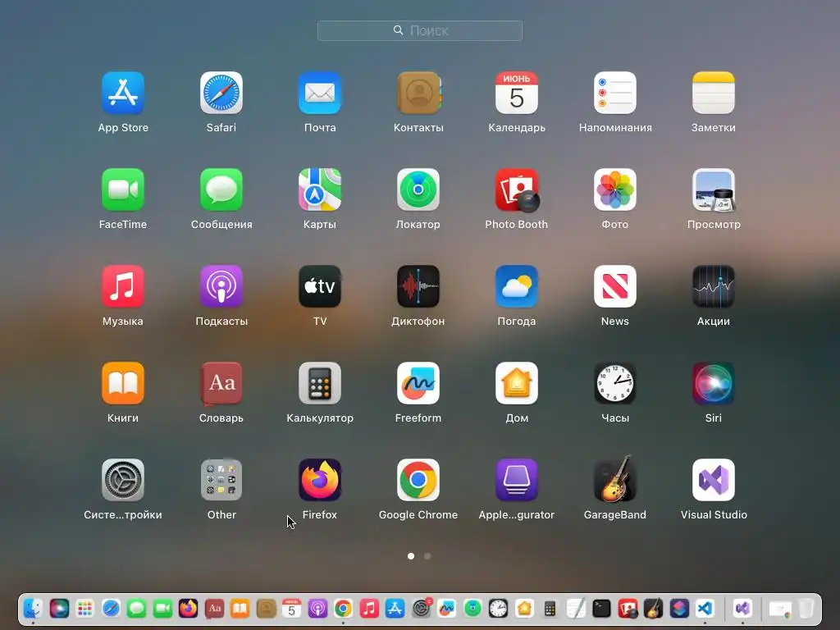Image resolution: width=840 pixels, height=630 pixels.
Task: Switch to the second Launchpad page dot
Action: (427, 556)
